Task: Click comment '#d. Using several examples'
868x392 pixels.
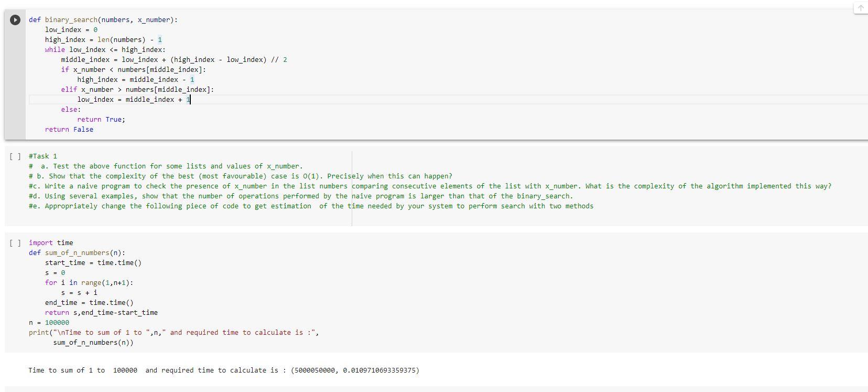Action: pos(301,196)
